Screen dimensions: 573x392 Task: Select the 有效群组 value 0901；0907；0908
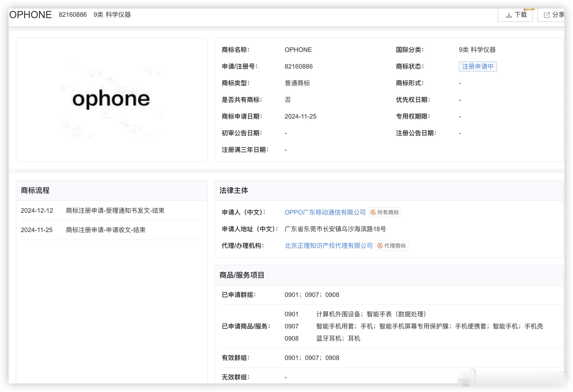pyautogui.click(x=312, y=358)
